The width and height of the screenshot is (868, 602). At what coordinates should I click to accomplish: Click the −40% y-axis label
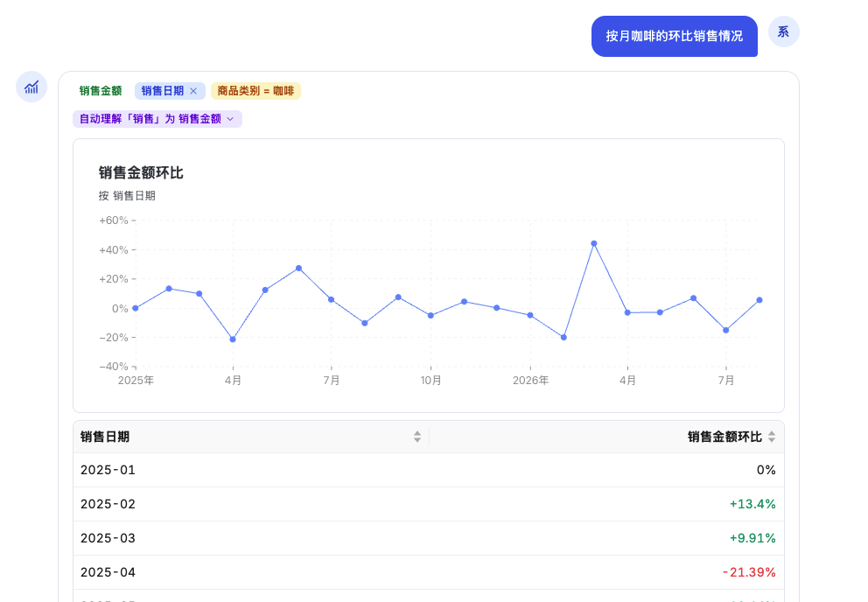pyautogui.click(x=114, y=366)
